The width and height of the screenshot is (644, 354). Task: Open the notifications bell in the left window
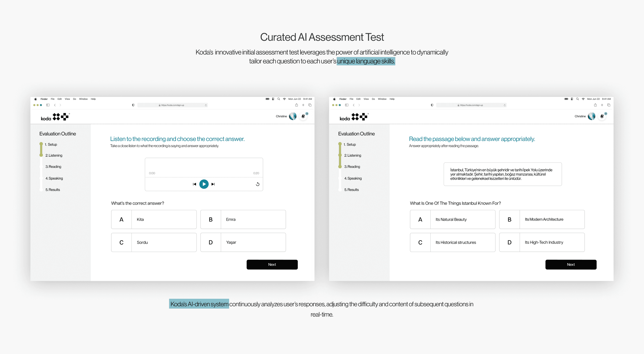[303, 116]
